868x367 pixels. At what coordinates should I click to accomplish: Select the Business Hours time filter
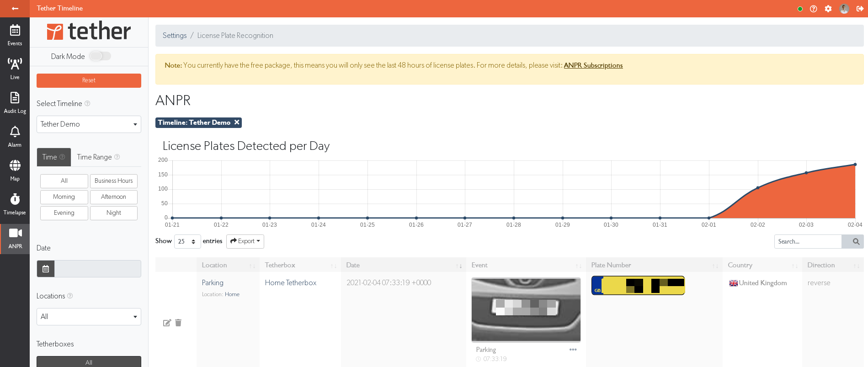click(113, 181)
